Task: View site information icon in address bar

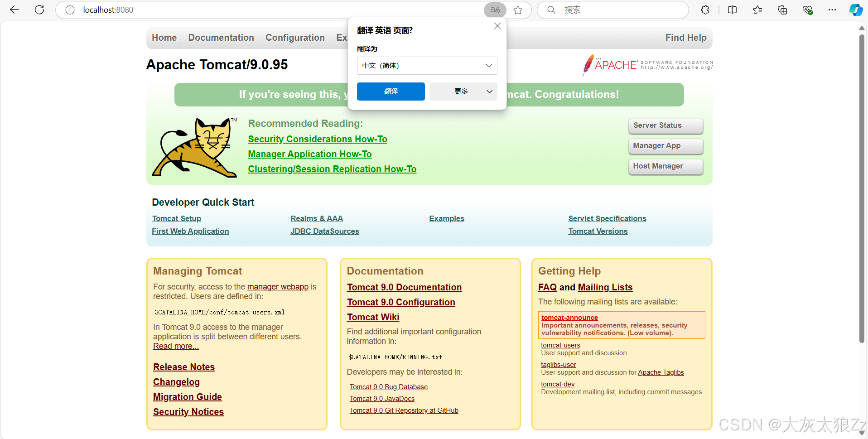Action: click(x=70, y=10)
